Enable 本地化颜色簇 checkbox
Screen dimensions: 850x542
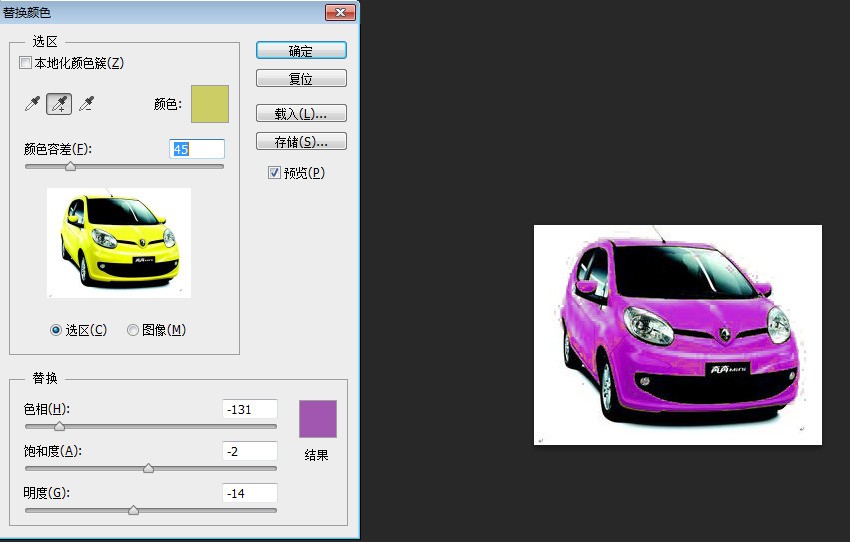click(25, 63)
